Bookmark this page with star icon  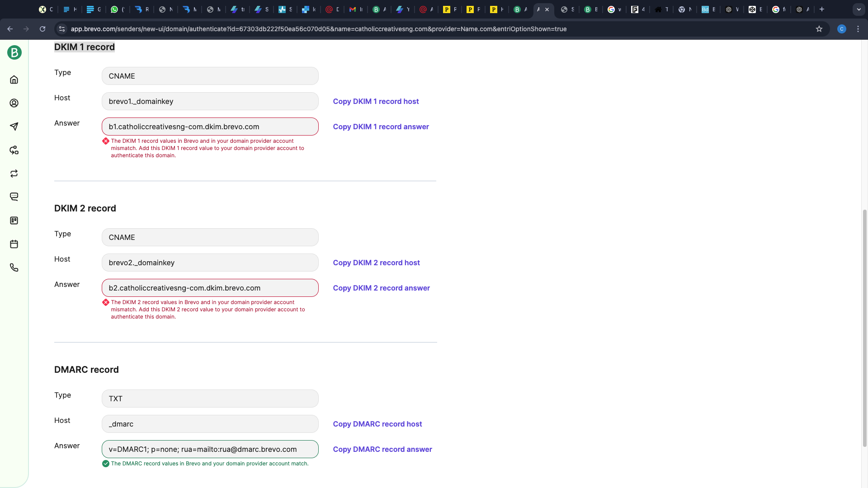click(819, 29)
